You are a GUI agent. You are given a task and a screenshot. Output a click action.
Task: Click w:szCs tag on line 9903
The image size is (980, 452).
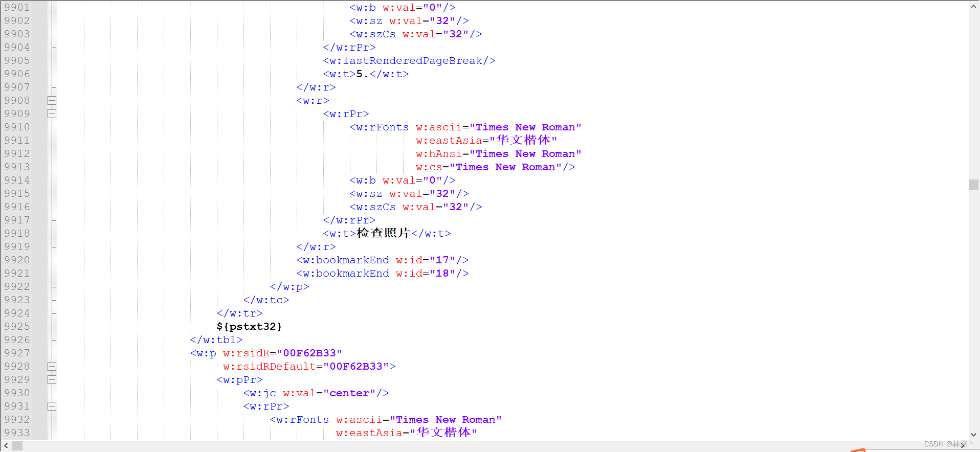click(416, 34)
